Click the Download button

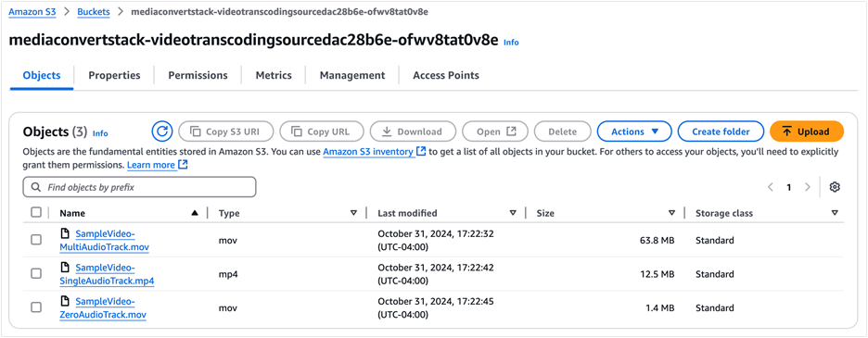tap(413, 131)
